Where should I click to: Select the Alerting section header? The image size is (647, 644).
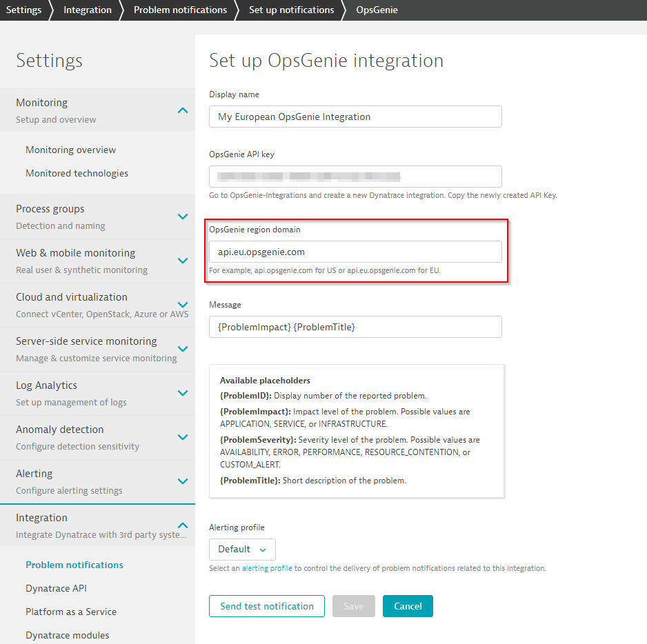(97, 482)
